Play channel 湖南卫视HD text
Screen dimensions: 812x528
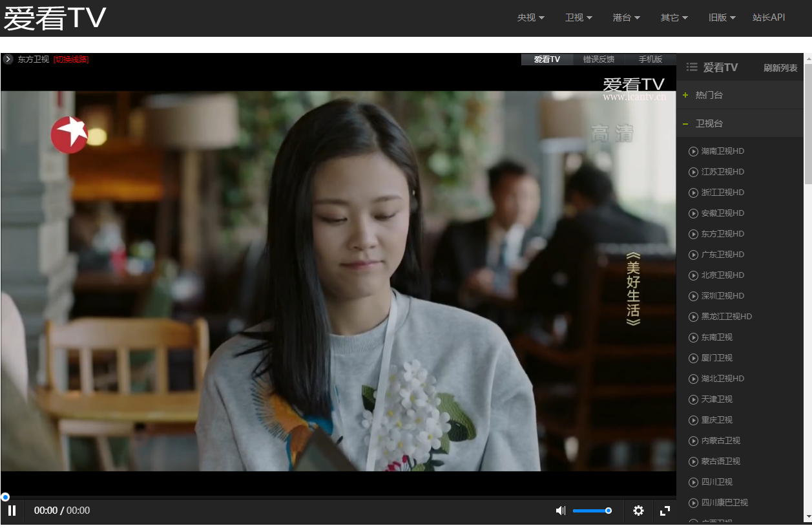pos(723,151)
